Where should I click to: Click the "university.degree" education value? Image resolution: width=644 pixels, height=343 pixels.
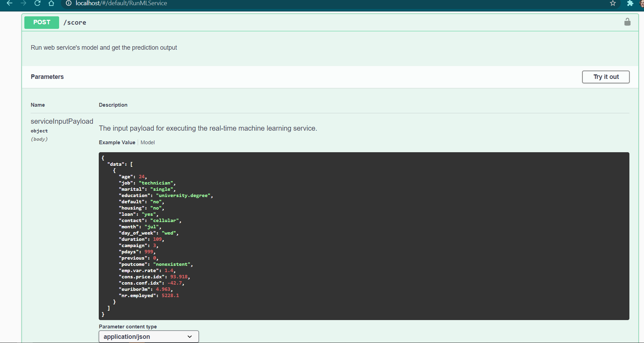tap(183, 196)
